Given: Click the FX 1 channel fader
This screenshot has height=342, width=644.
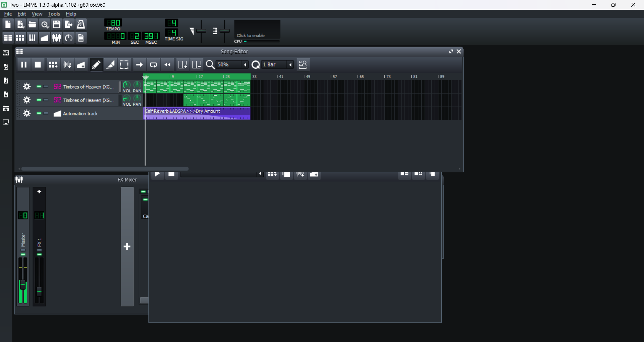Looking at the screenshot, I should click(x=39, y=291).
